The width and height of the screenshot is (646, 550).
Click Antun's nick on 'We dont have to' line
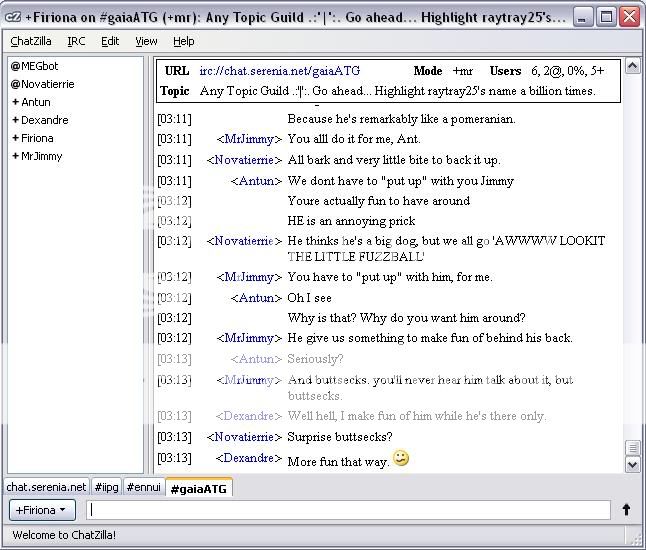(x=256, y=181)
